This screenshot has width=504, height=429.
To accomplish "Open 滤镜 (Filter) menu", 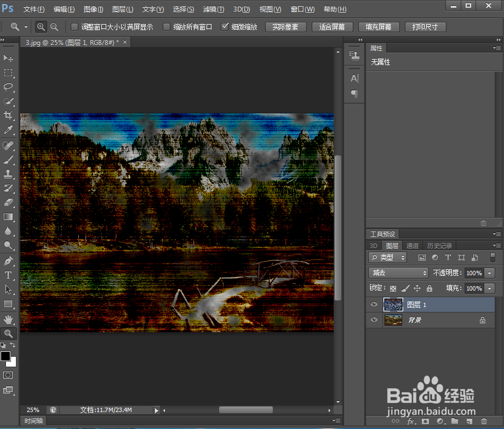I will click(x=214, y=9).
